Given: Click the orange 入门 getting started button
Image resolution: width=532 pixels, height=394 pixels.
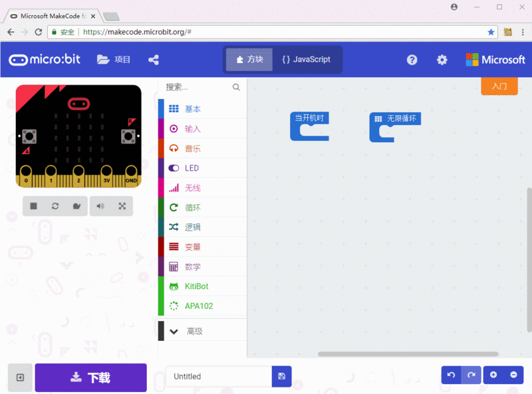Looking at the screenshot, I should pyautogui.click(x=499, y=86).
